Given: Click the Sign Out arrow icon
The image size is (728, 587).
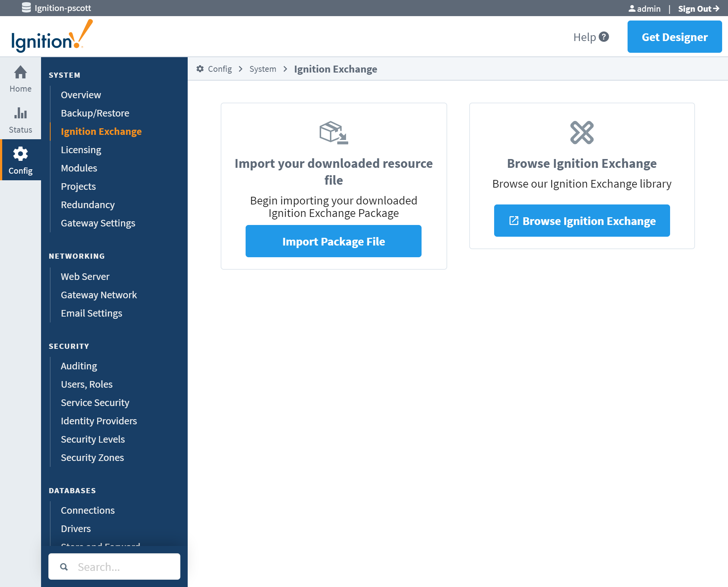Looking at the screenshot, I should pos(716,8).
